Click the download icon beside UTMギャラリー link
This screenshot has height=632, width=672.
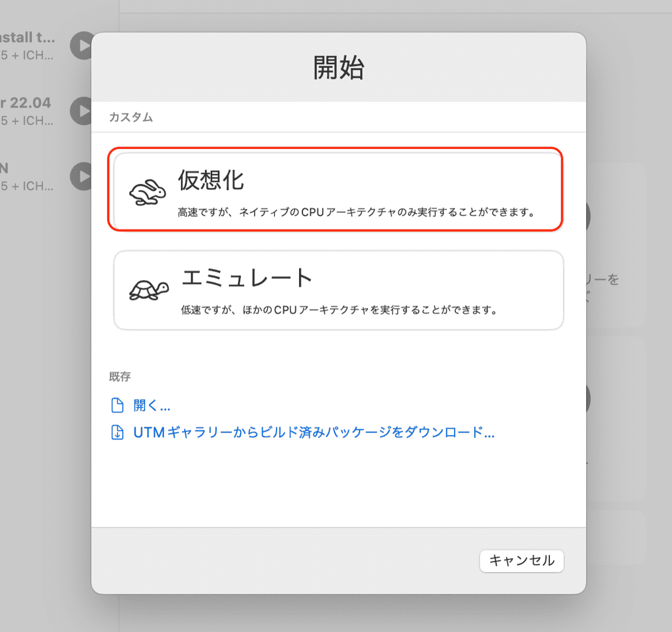click(118, 433)
